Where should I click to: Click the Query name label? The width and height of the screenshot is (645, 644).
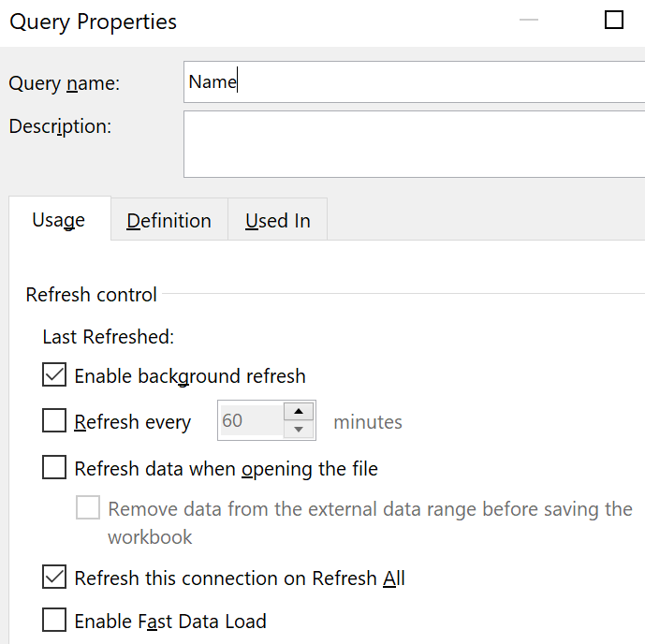pyautogui.click(x=65, y=83)
